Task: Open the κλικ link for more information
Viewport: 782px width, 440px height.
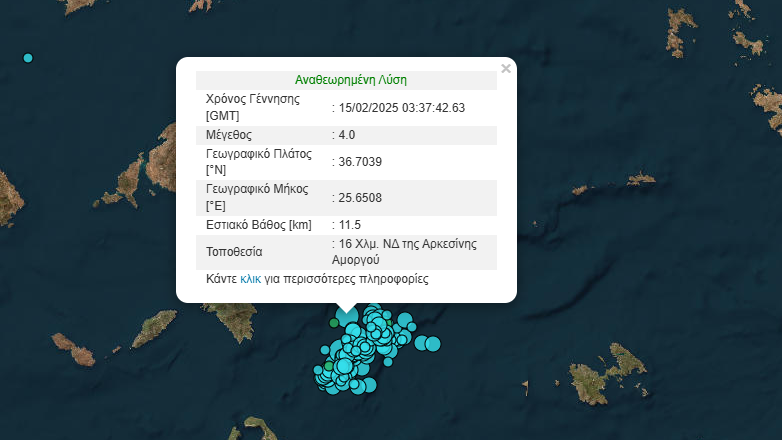Action: coord(251,279)
